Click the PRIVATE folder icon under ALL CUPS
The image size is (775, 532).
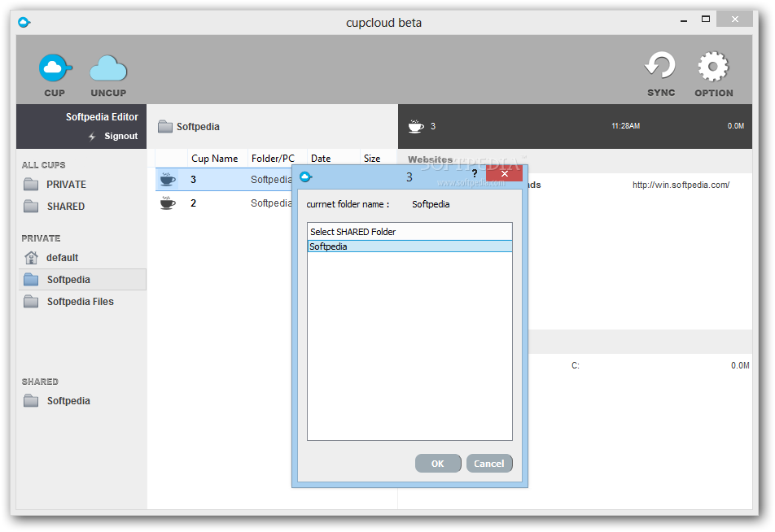tap(31, 185)
